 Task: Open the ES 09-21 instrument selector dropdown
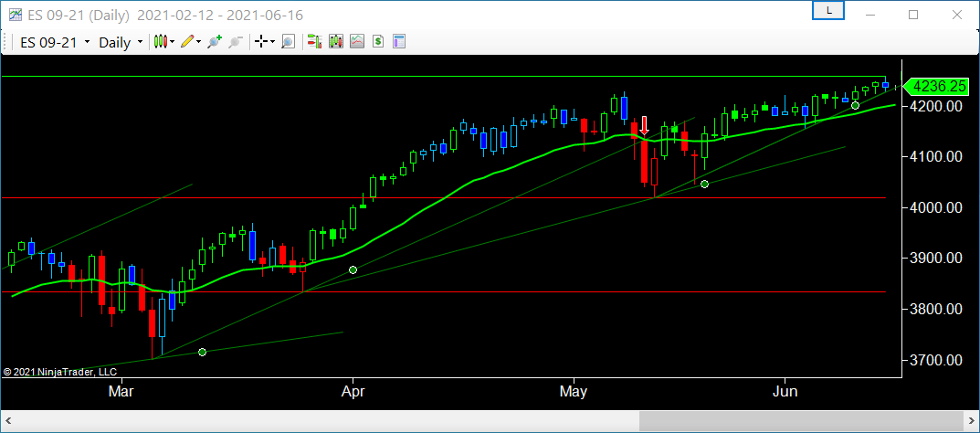[55, 42]
